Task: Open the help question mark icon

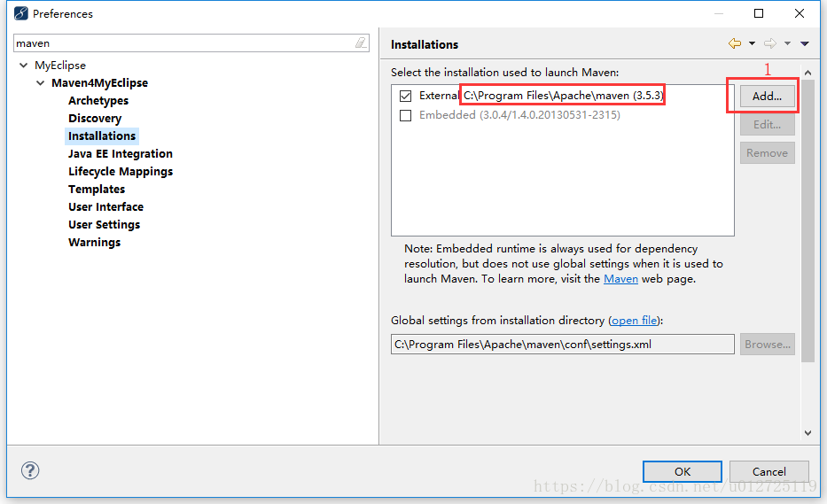Action: [x=30, y=470]
